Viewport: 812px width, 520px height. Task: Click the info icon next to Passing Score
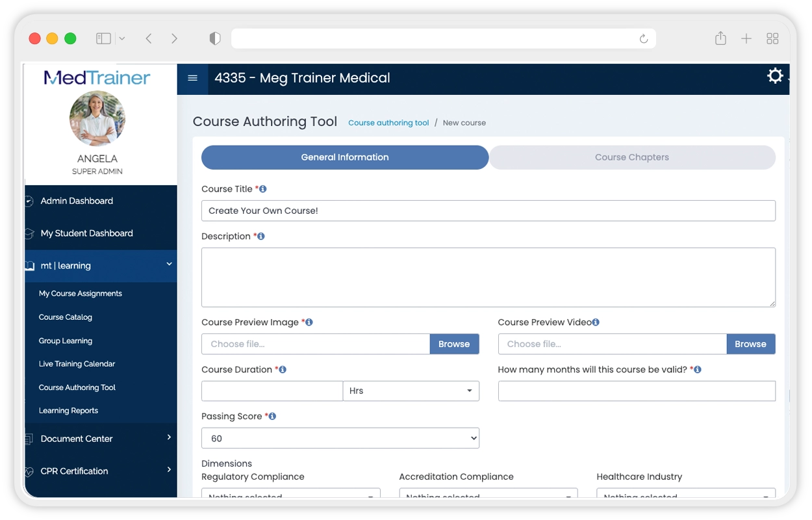click(x=272, y=417)
